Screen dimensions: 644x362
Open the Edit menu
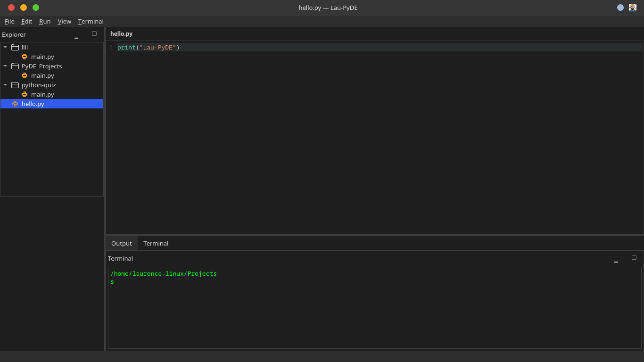pyautogui.click(x=27, y=21)
